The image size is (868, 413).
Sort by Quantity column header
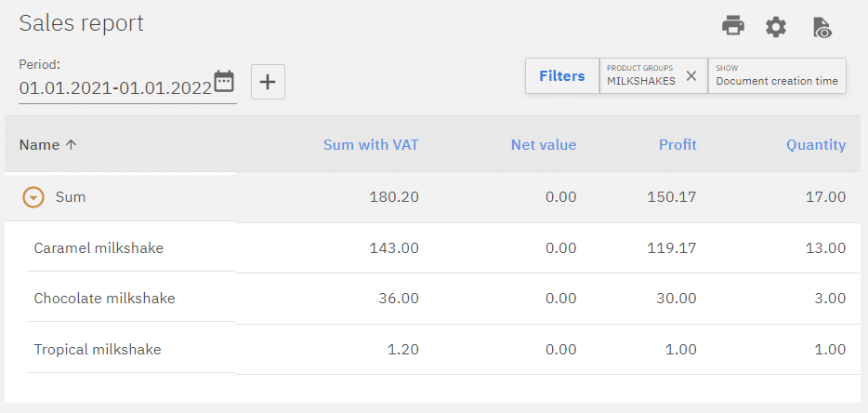tap(815, 145)
